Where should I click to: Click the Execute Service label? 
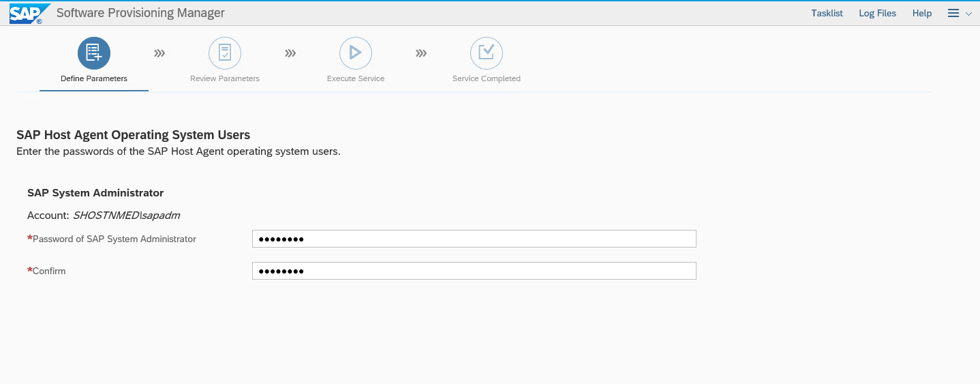point(356,78)
